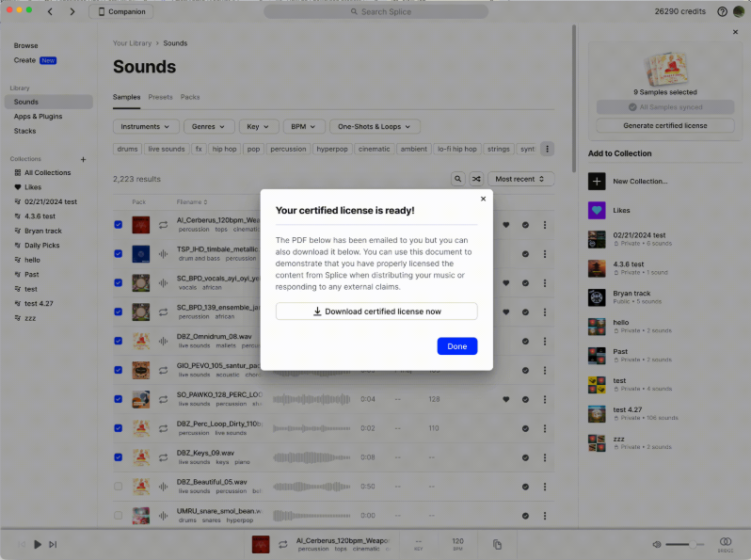This screenshot has width=751, height=560.
Task: Open Create in the sidebar
Action: pyautogui.click(x=24, y=60)
